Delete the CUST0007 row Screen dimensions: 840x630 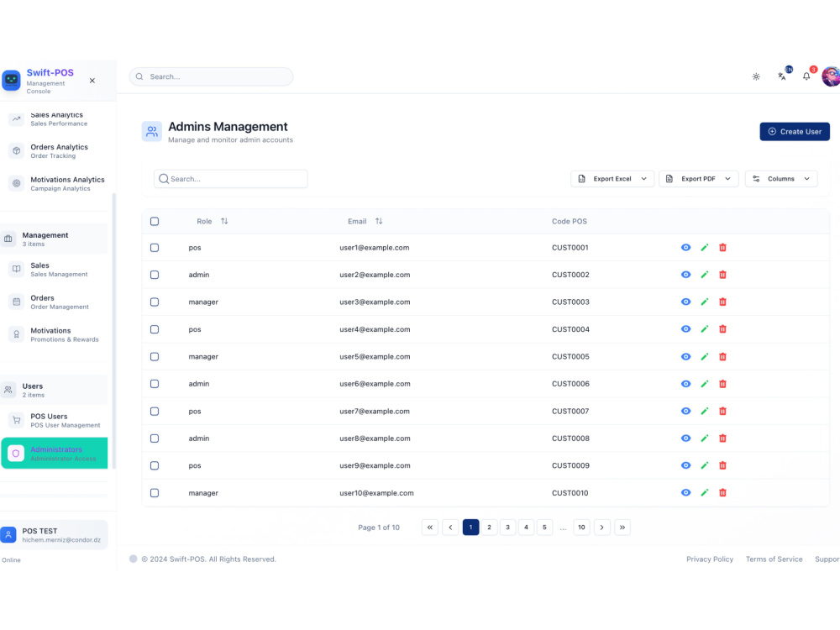click(x=722, y=411)
